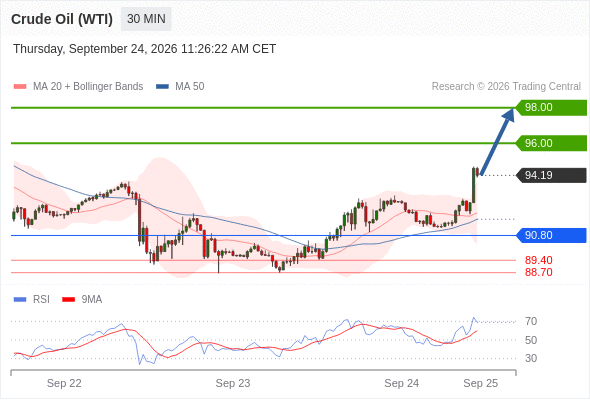Toggle the MA 50 legend label

point(190,87)
